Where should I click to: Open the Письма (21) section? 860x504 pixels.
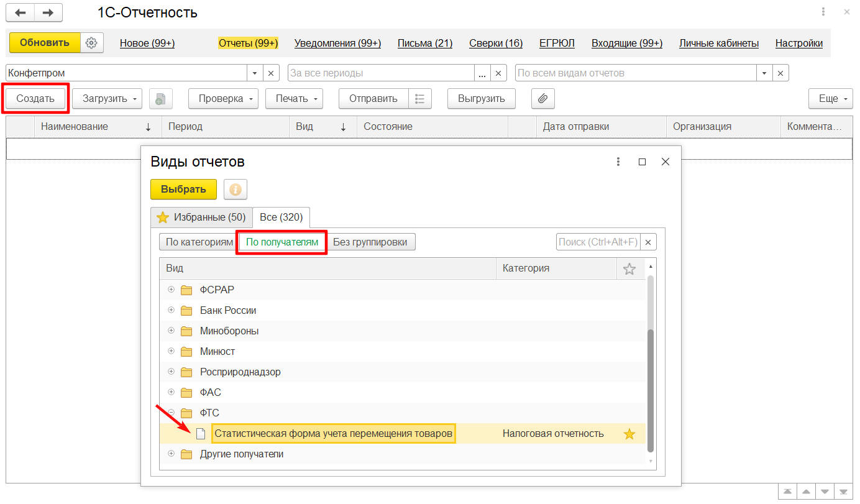(x=425, y=43)
